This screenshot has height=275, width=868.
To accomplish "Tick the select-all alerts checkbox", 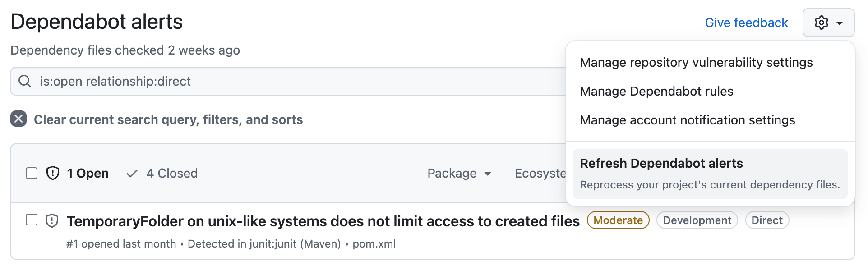I will point(32,173).
